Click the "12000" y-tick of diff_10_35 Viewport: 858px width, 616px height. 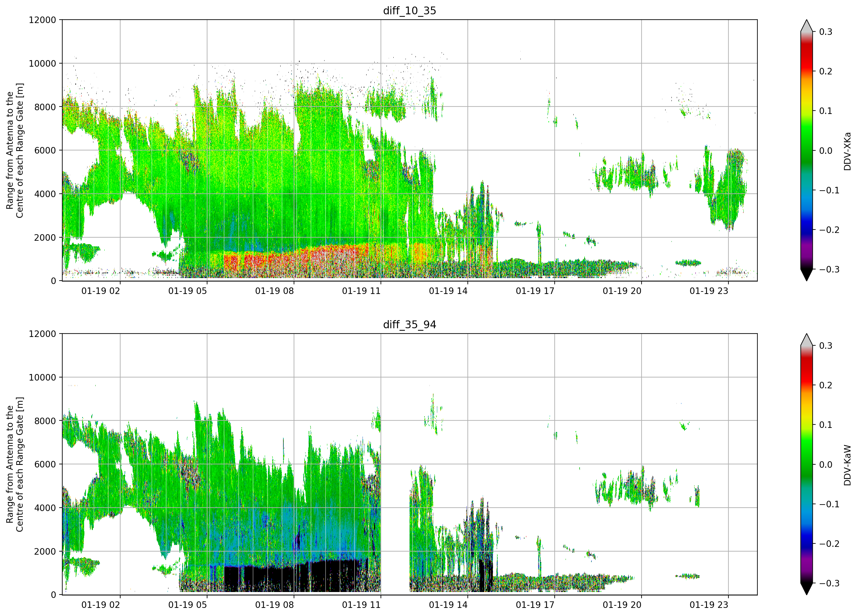click(42, 20)
